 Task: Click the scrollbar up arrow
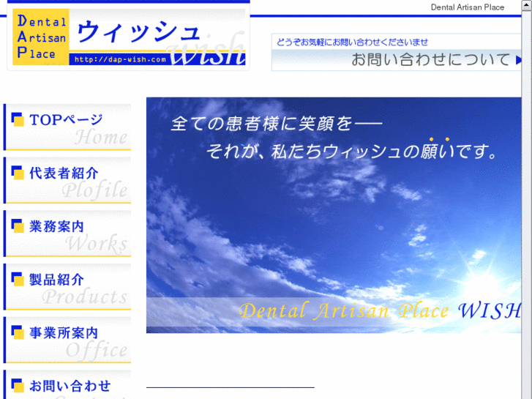527,5
